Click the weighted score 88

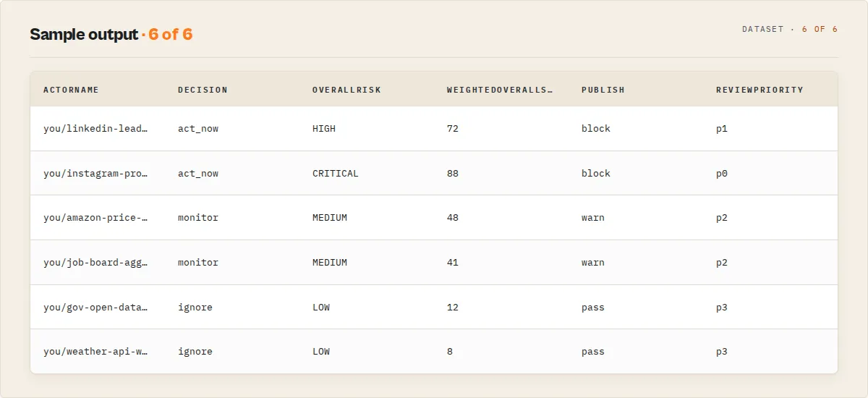point(453,174)
